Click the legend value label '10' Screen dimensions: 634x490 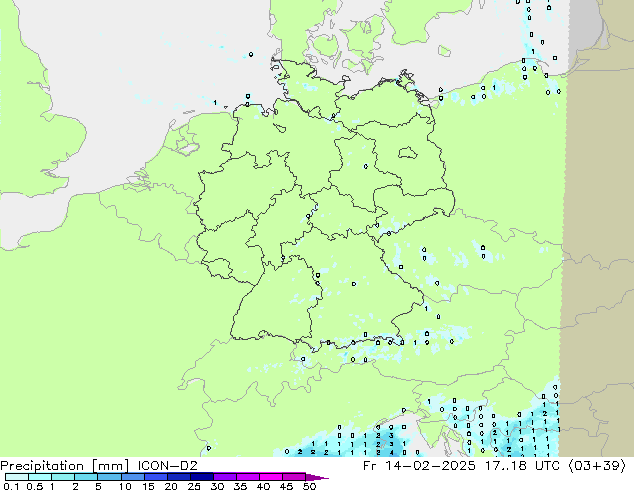coord(125,486)
